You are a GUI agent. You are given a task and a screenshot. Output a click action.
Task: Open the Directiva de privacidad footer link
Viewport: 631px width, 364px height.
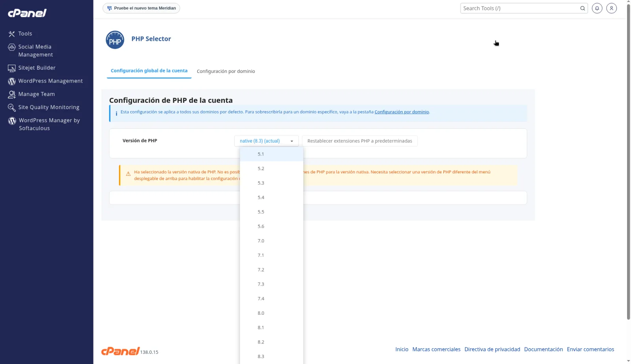point(492,349)
